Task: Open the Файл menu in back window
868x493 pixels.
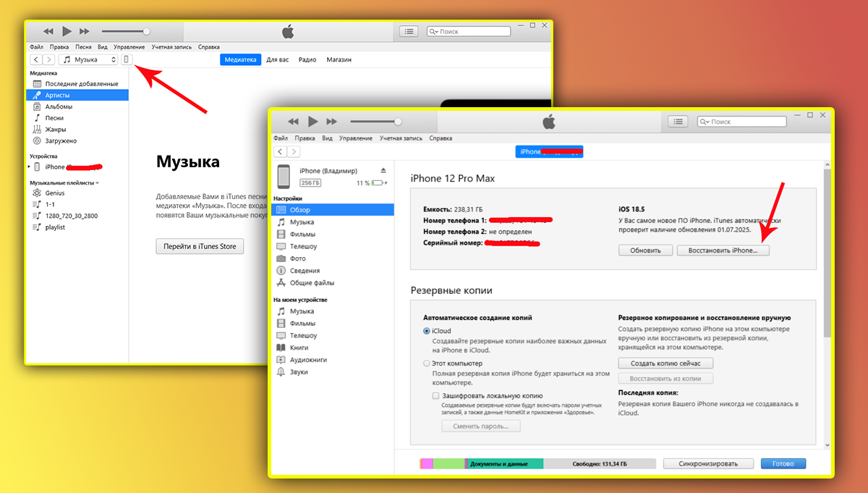Action: point(37,46)
